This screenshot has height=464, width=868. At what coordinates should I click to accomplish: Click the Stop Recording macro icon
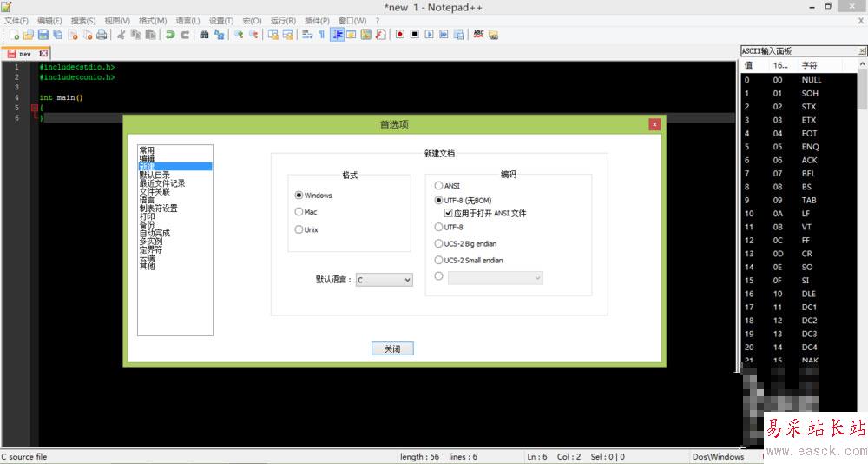click(x=415, y=35)
